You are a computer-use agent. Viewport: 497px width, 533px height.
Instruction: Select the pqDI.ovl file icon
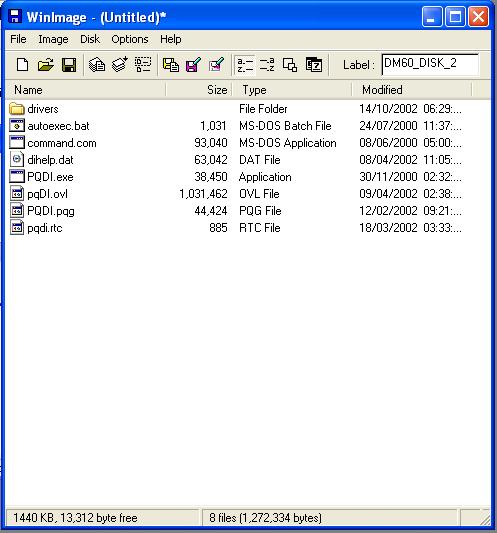17,194
